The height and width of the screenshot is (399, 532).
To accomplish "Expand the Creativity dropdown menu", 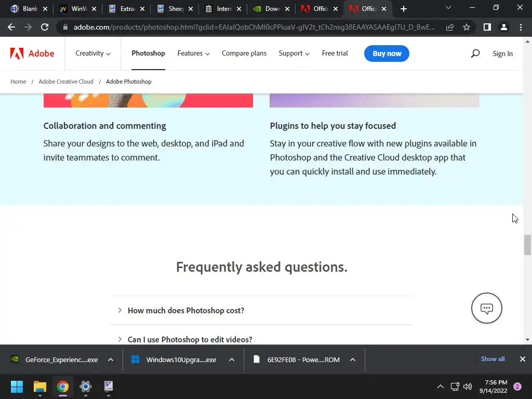I will point(93,54).
